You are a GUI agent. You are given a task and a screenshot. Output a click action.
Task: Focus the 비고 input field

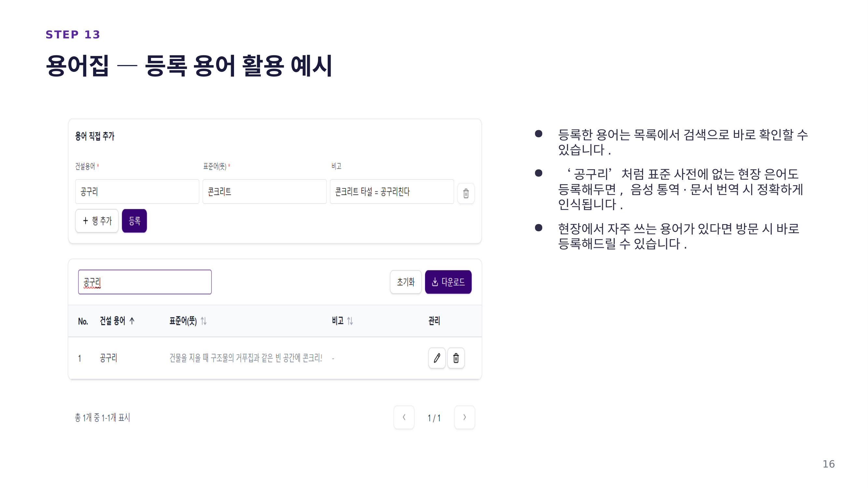coord(392,191)
